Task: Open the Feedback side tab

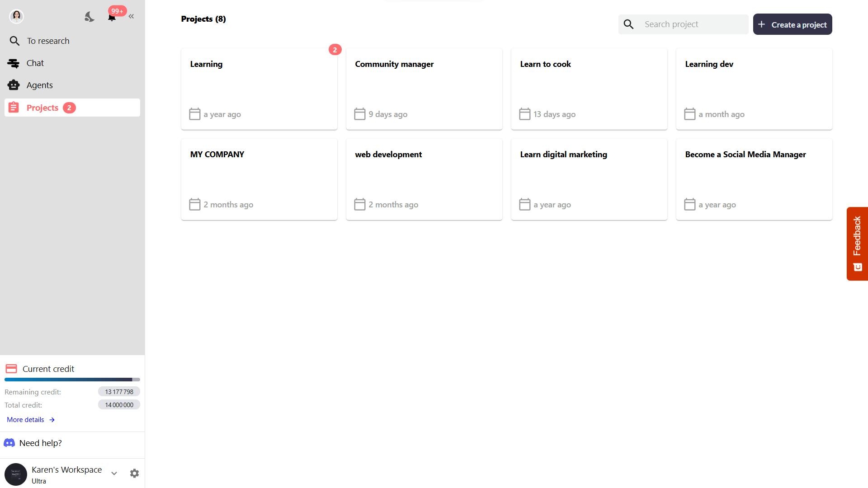Action: (x=857, y=244)
